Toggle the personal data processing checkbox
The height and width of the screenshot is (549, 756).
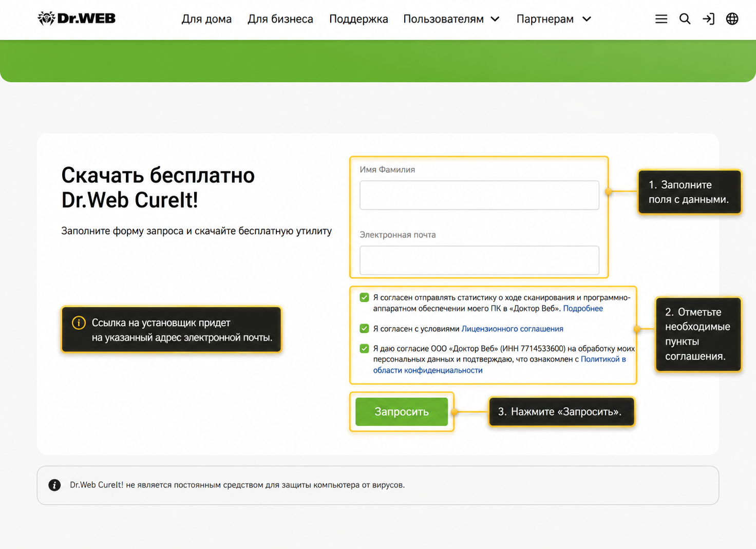[364, 348]
